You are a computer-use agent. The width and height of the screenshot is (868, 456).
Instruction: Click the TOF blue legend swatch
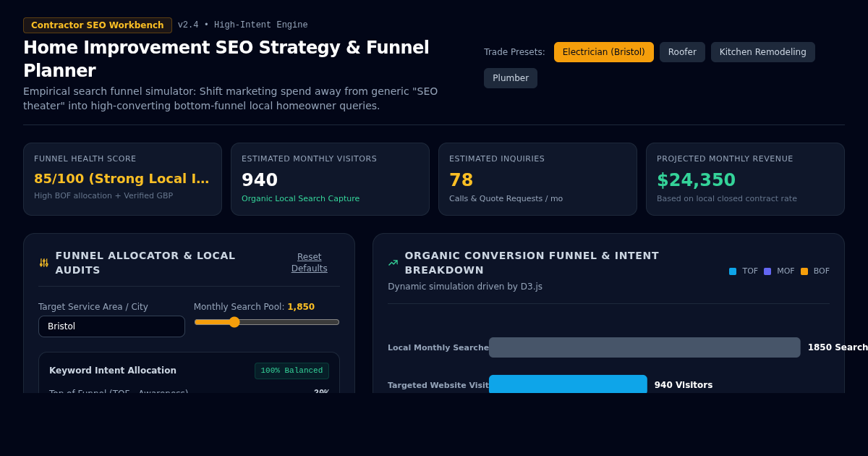733,271
